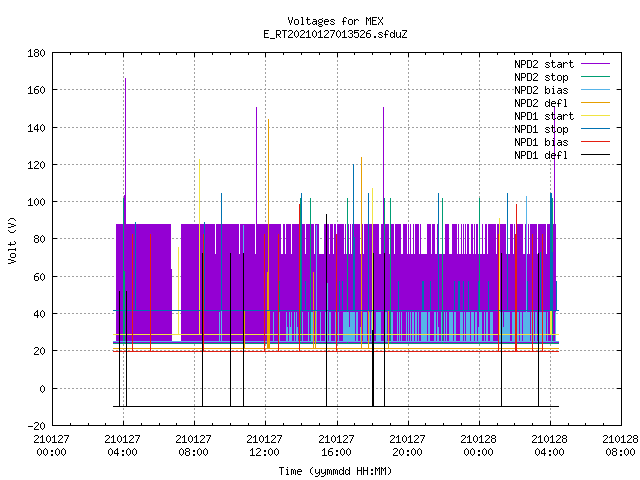This screenshot has height=480, width=640.
Task: Click the 210127 12:00 x-axis tick label
Action: [264, 445]
